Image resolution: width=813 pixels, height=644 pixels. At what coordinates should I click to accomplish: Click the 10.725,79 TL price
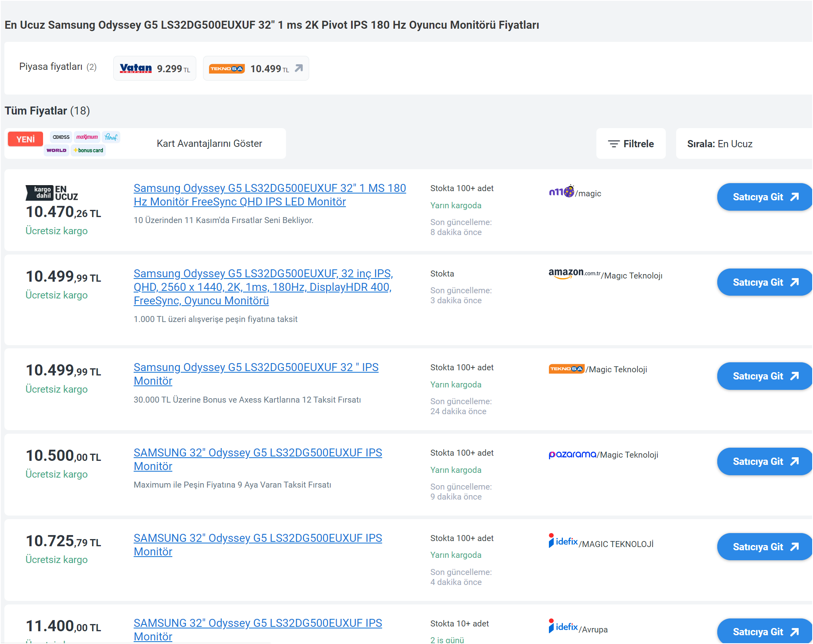click(x=63, y=541)
